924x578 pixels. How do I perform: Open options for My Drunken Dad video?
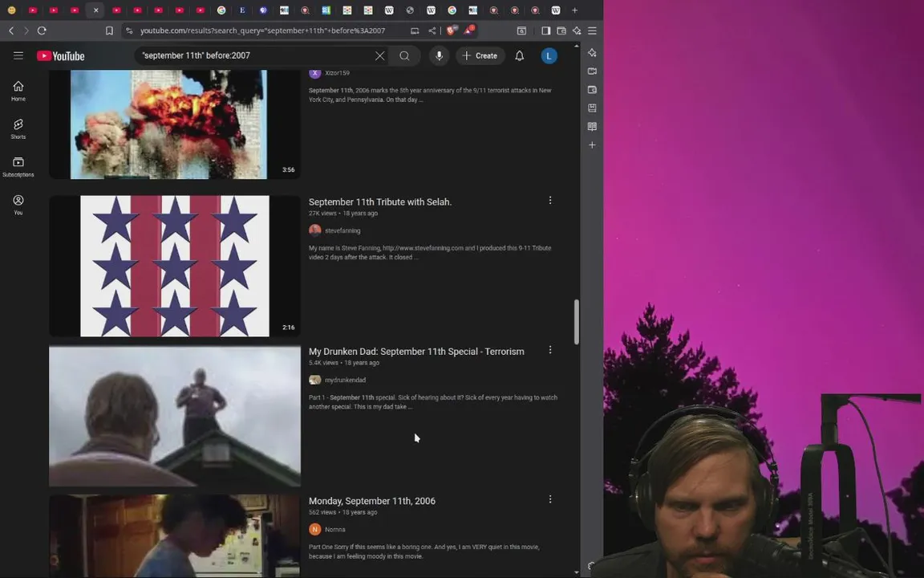click(x=550, y=350)
